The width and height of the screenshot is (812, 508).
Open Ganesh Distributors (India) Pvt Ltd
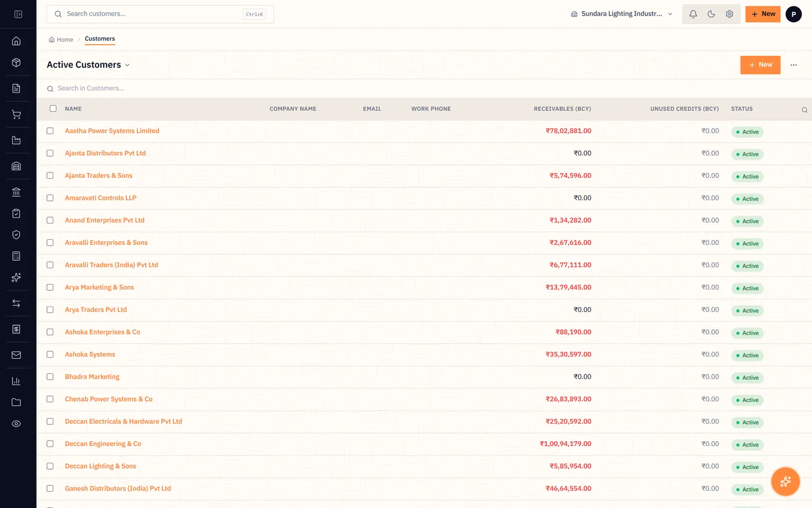tap(118, 489)
